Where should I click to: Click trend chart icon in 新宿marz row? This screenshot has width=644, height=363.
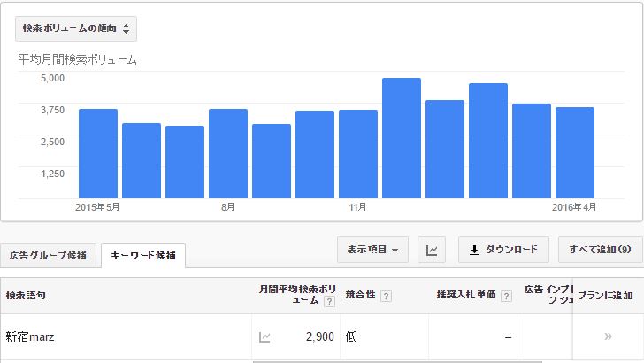tap(264, 337)
